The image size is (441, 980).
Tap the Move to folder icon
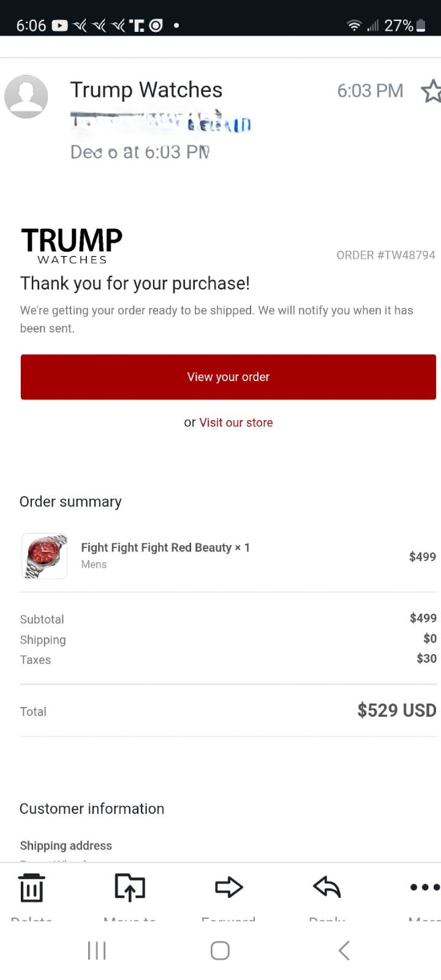[130, 888]
